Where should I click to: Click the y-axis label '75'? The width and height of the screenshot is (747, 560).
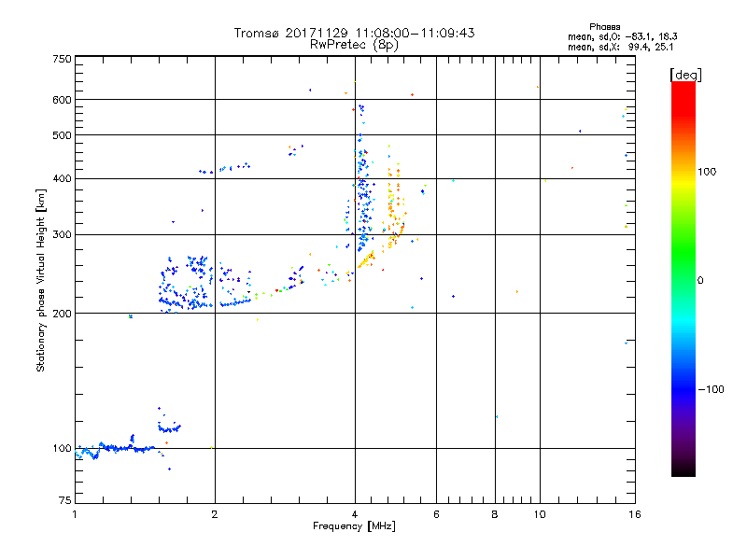[65, 500]
